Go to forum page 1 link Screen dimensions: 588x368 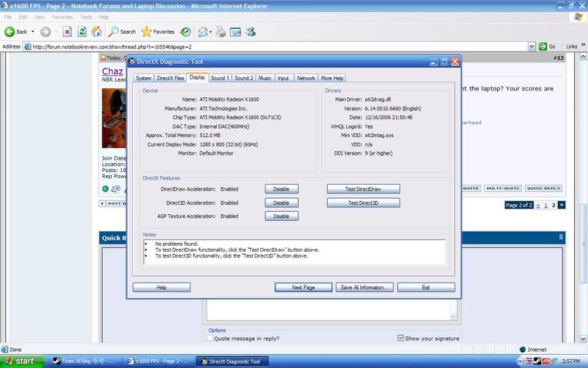click(545, 205)
